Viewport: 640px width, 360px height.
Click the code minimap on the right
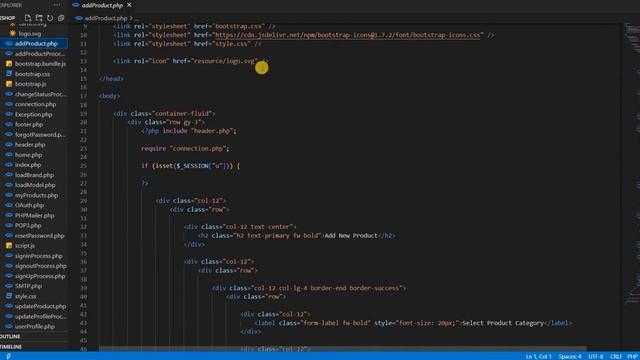[x=631, y=163]
